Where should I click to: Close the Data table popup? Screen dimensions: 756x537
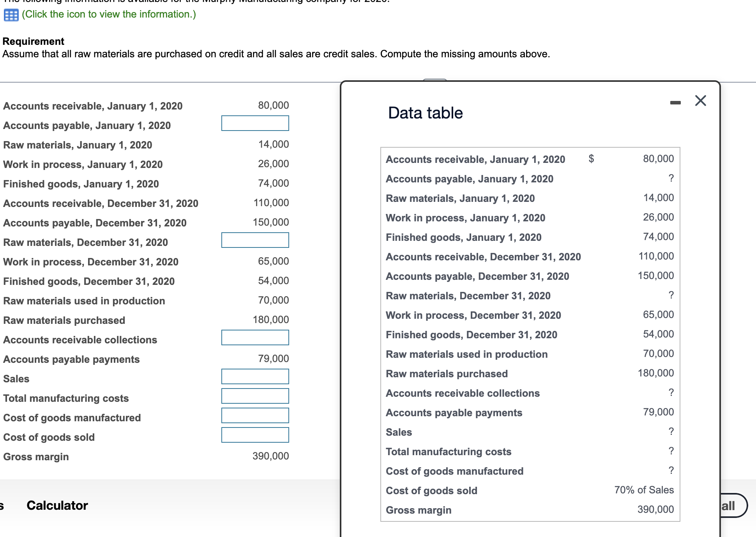[700, 101]
